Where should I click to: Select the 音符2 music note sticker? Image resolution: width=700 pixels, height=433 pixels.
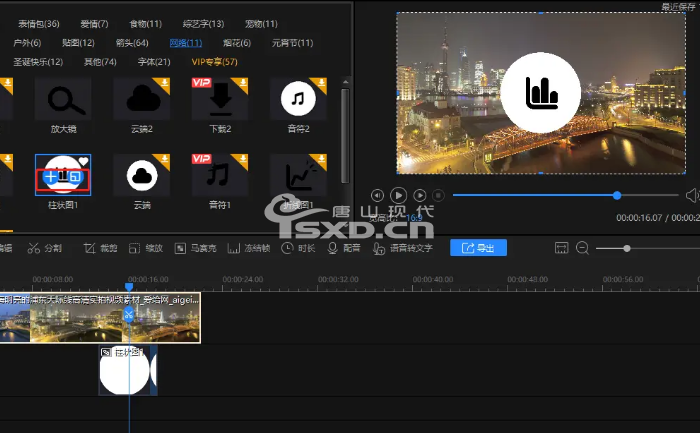pyautogui.click(x=298, y=99)
